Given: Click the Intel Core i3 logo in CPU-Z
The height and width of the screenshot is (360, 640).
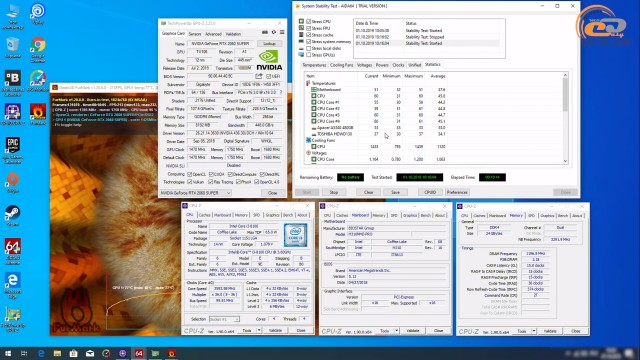Looking at the screenshot, I should [x=296, y=235].
